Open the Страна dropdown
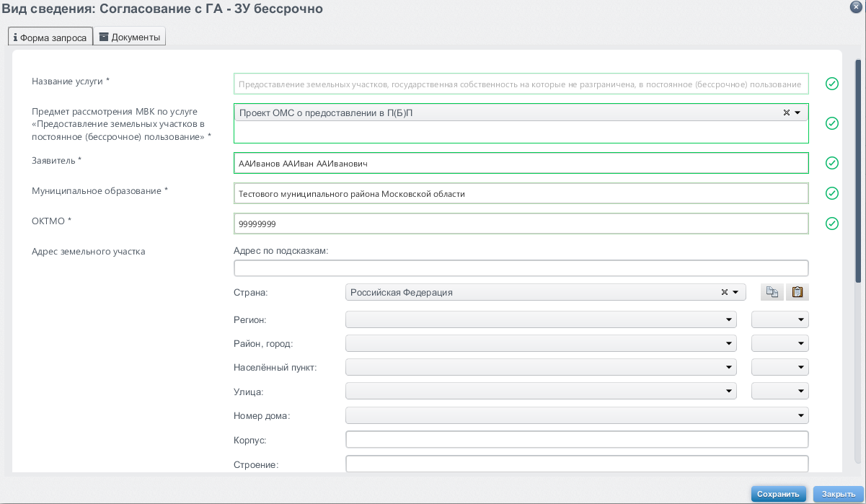This screenshot has width=866, height=504. 735,293
